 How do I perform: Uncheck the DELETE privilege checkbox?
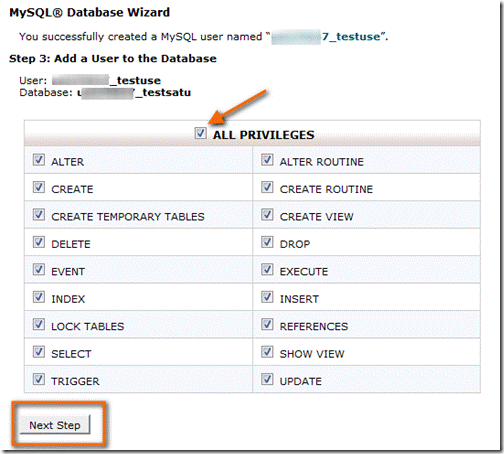pyautogui.click(x=39, y=242)
